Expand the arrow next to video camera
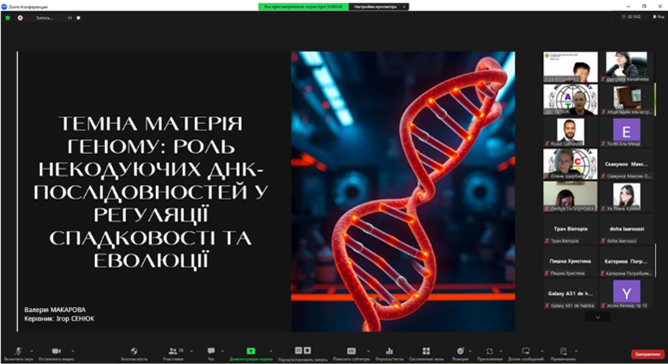 72,351
